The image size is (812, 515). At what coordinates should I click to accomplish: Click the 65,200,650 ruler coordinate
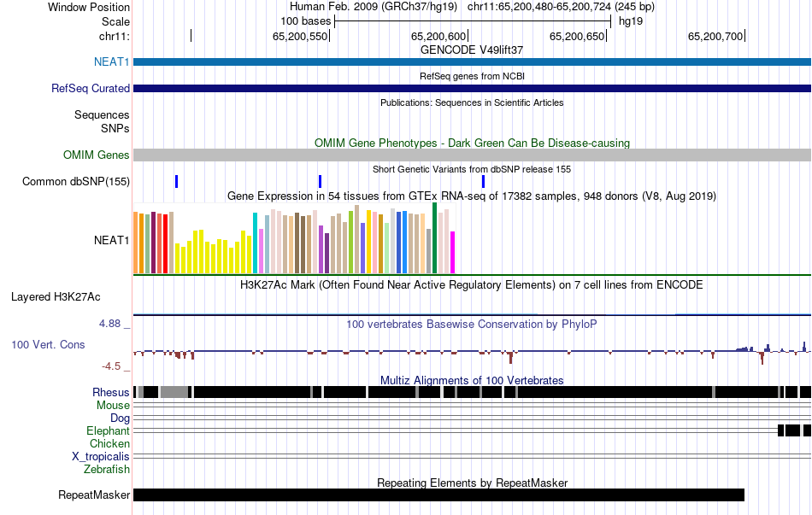(x=577, y=36)
